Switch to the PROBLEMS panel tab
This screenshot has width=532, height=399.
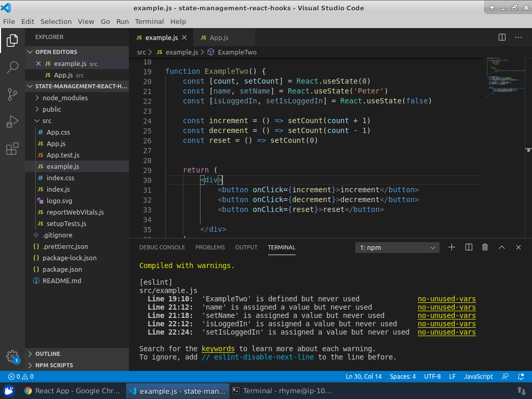[x=210, y=247]
